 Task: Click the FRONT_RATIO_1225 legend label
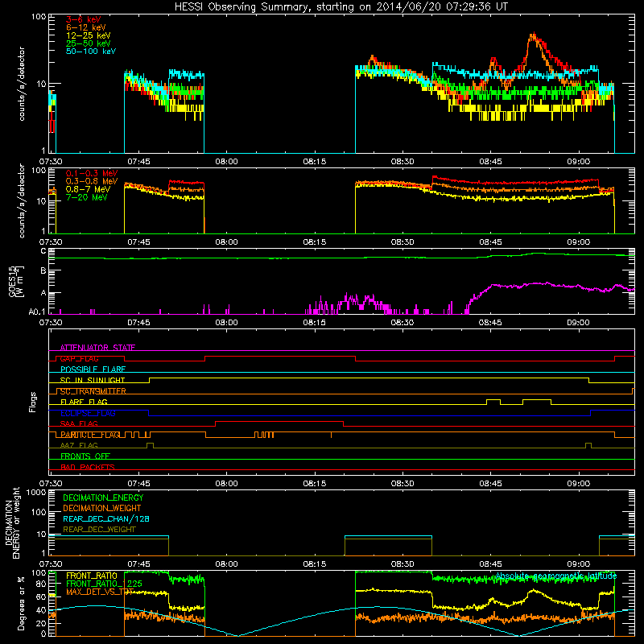pos(104,584)
